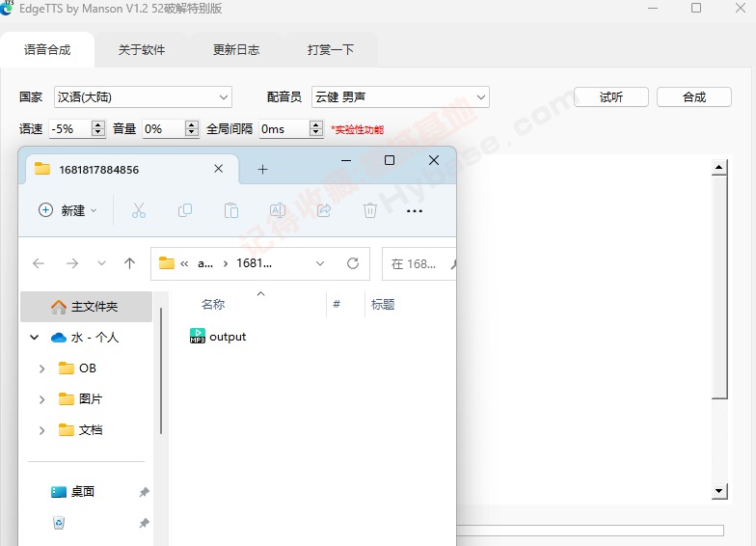Viewport: 756px width, 546px height.
Task: Open the 配音员 voice dropdown
Action: (400, 96)
